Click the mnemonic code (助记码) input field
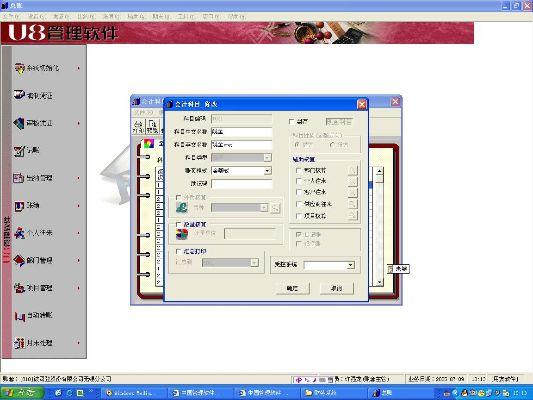 241,184
